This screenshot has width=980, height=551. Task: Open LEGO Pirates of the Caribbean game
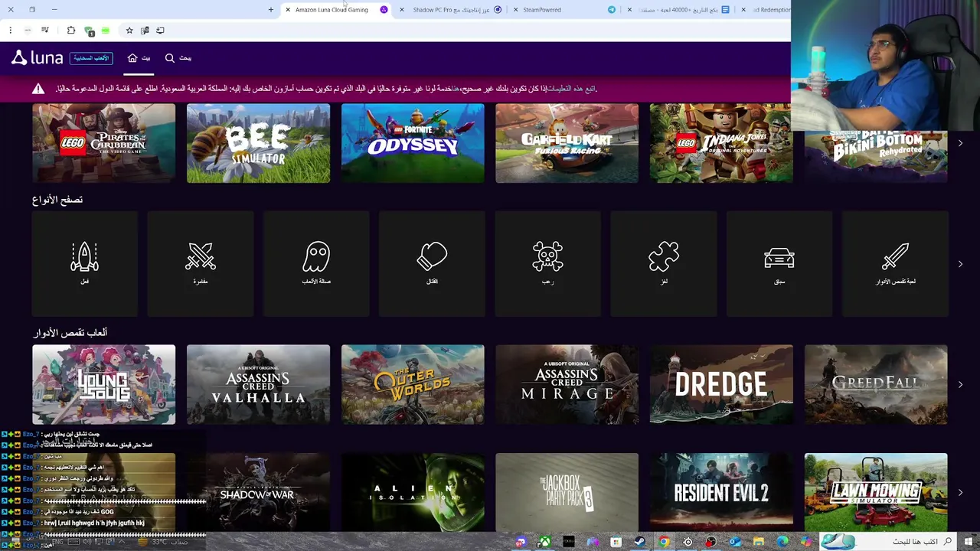(x=104, y=143)
